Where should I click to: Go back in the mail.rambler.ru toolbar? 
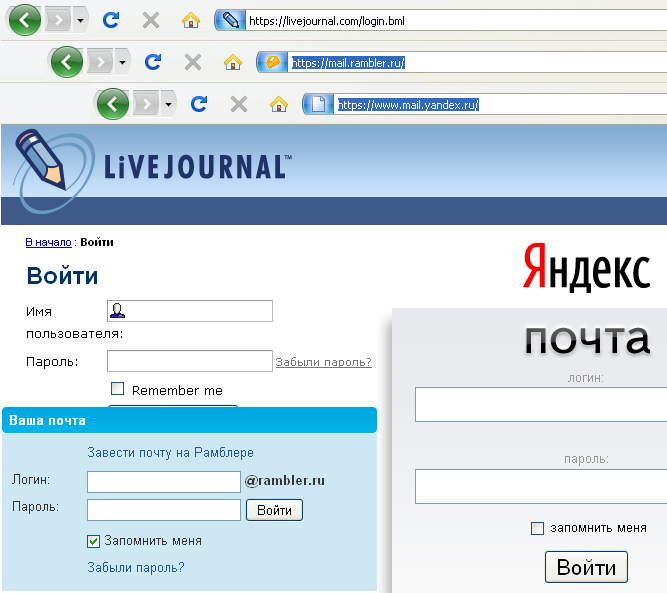67,62
